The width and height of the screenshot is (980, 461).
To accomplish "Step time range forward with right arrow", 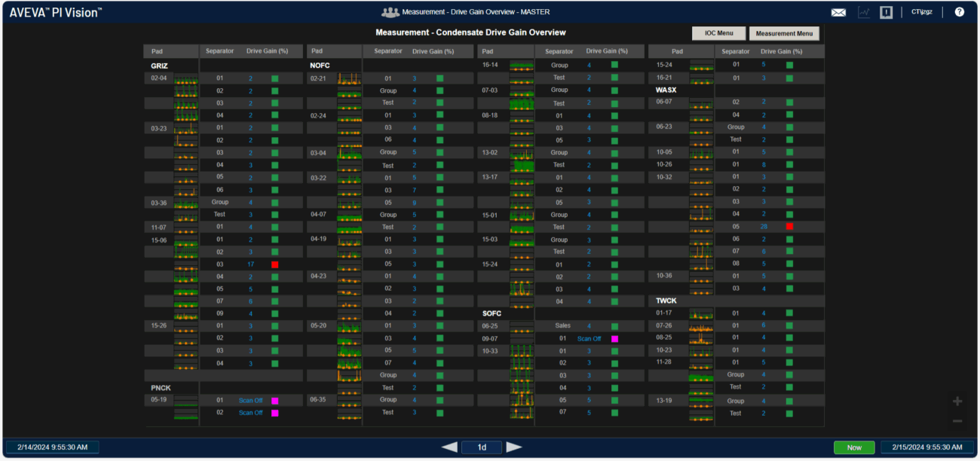I will click(x=514, y=447).
